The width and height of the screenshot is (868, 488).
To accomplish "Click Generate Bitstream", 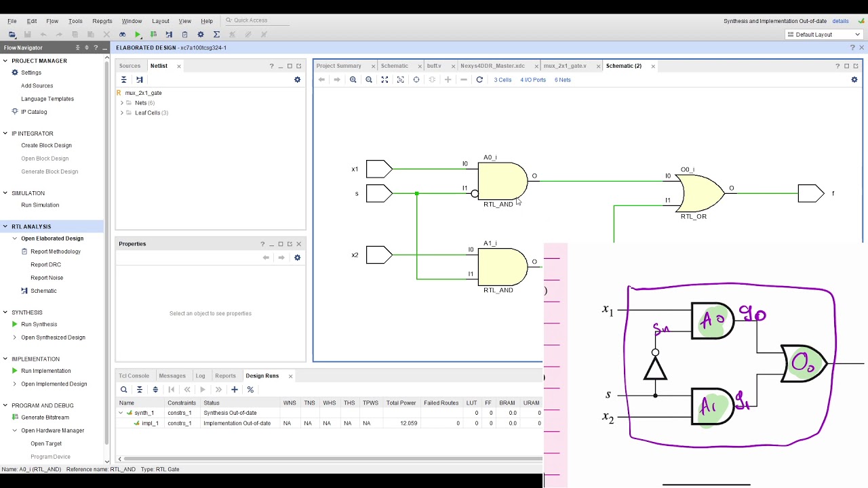I will (45, 418).
